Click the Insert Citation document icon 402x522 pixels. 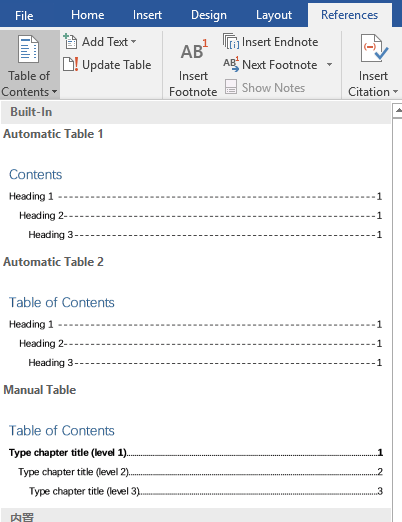(374, 49)
